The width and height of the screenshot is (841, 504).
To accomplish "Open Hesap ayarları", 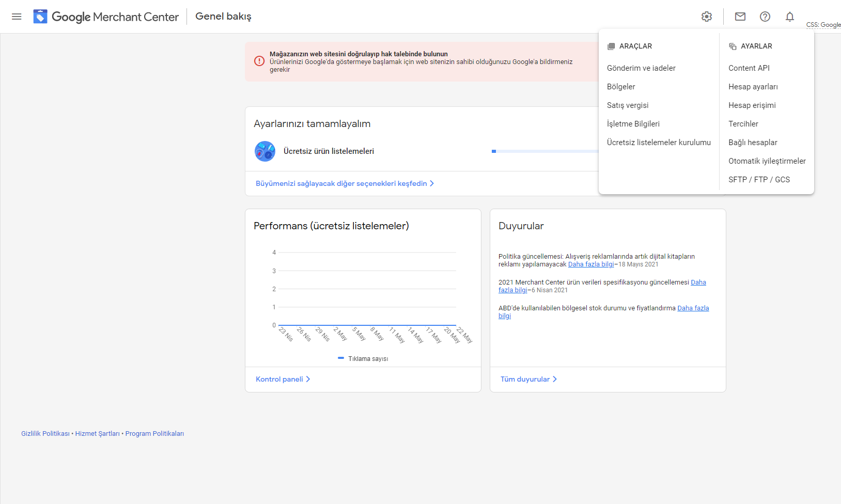I will tap(753, 87).
